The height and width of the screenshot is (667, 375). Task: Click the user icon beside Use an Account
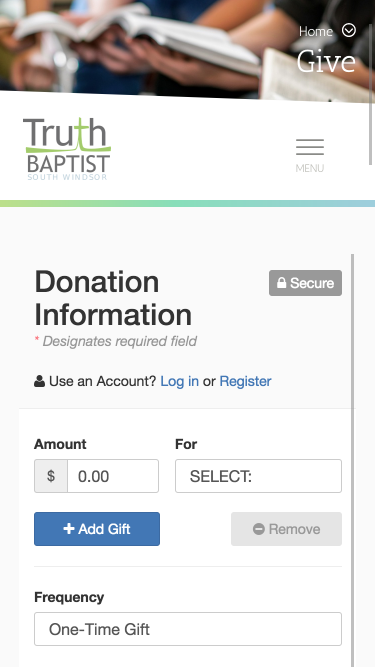(40, 381)
